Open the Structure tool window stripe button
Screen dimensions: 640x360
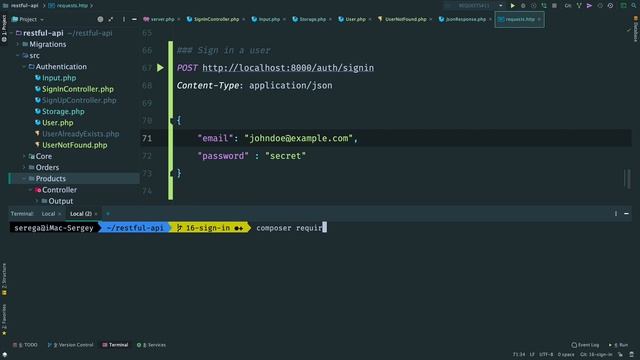point(4,279)
